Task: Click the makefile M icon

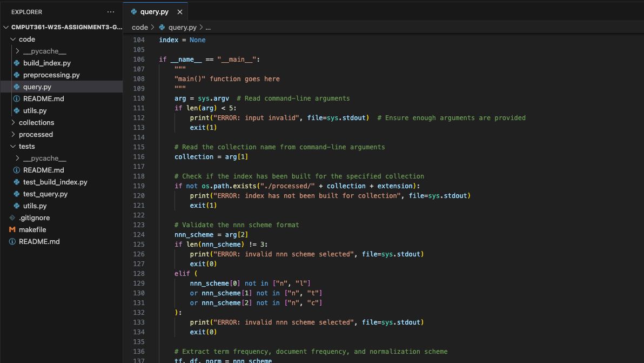Action: pyautogui.click(x=12, y=230)
